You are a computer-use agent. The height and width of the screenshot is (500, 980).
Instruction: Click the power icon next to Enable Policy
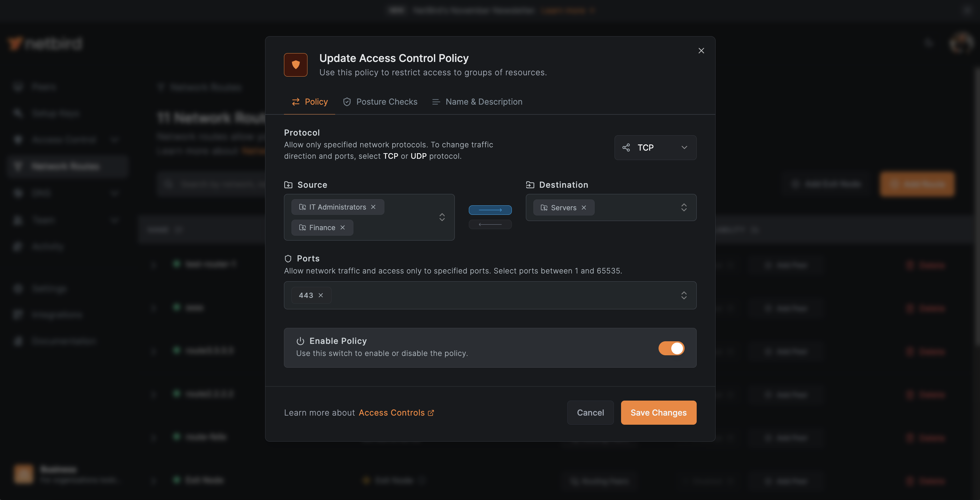click(x=300, y=341)
